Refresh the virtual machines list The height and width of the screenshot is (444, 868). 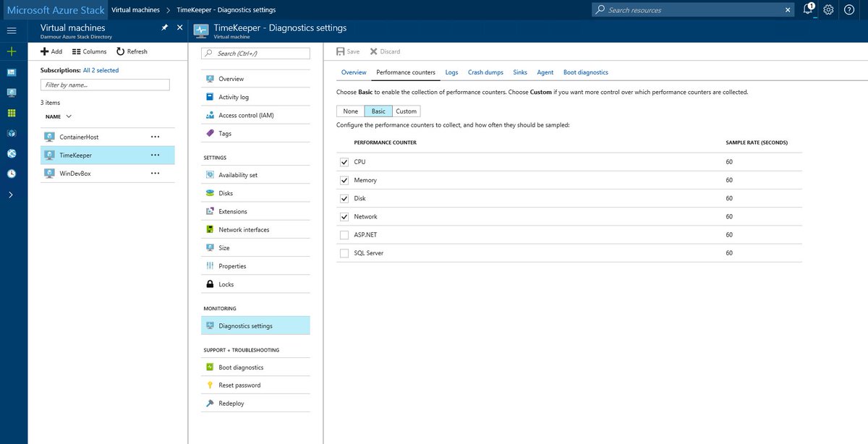point(132,51)
